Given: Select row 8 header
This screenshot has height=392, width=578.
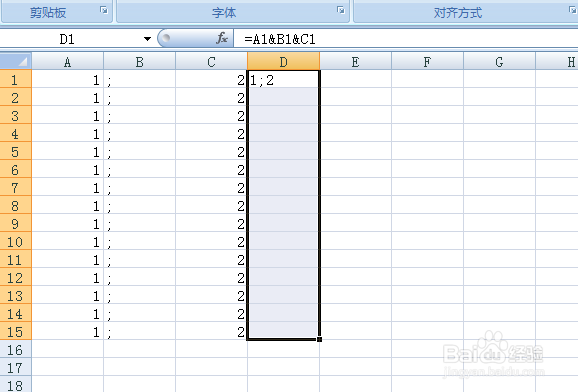Looking at the screenshot, I should [15, 205].
